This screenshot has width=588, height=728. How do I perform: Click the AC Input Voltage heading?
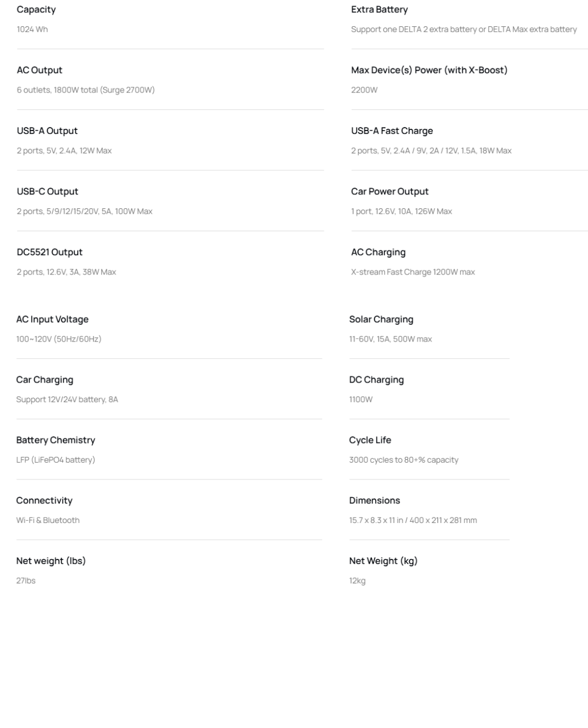[52, 319]
